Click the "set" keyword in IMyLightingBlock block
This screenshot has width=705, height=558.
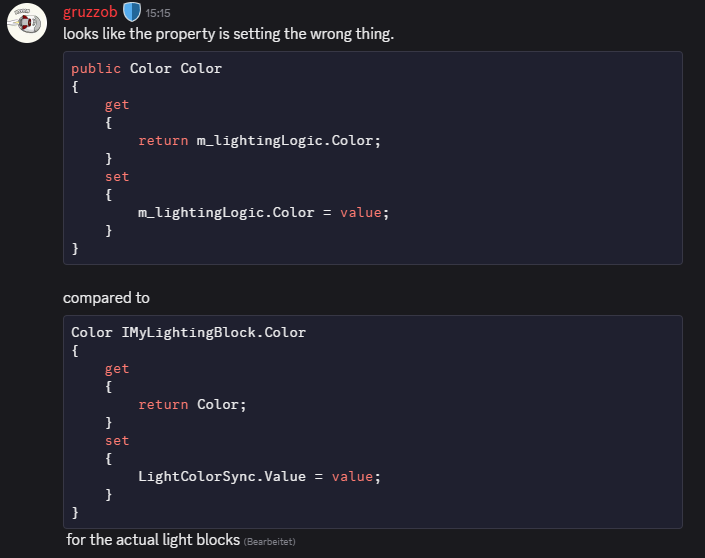pos(117,440)
